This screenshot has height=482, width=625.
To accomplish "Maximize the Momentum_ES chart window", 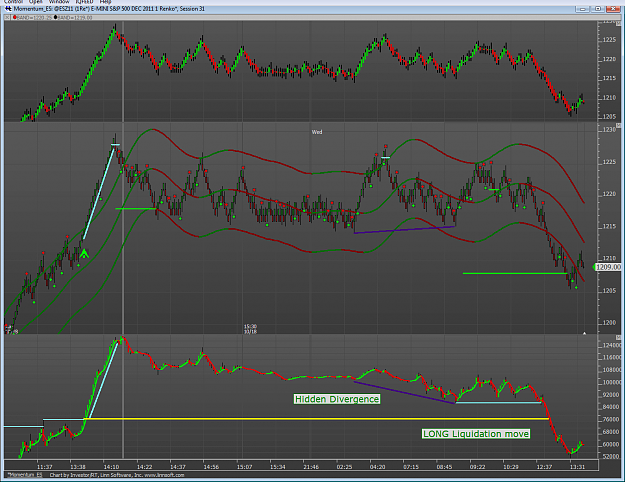I will 598,9.
